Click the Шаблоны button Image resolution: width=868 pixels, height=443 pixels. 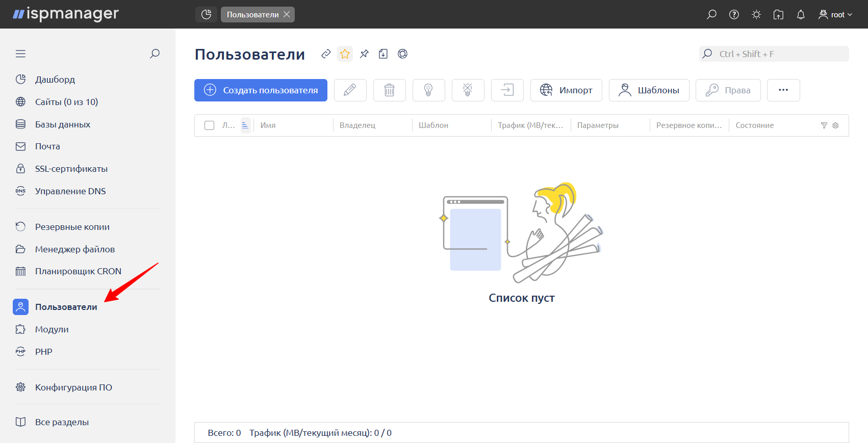coord(649,90)
